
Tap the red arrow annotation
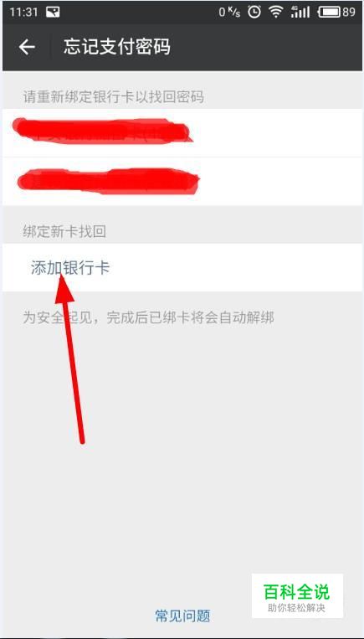click(x=70, y=358)
